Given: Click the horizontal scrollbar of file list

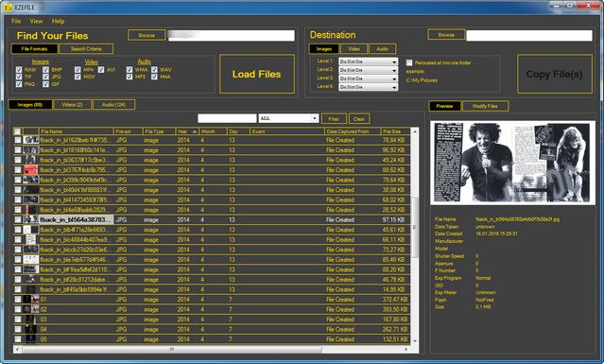Looking at the screenshot, I should click(172, 350).
